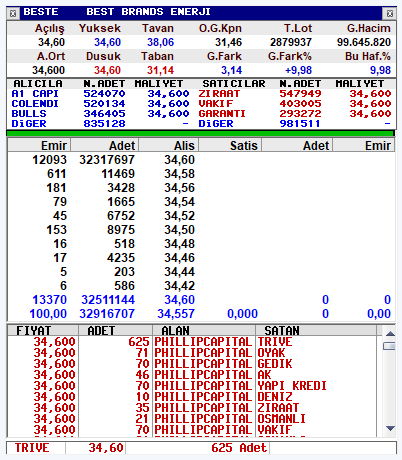The height and width of the screenshot is (460, 402).
Task: Click the trades list scrollbar thumb
Action: pyautogui.click(x=389, y=346)
